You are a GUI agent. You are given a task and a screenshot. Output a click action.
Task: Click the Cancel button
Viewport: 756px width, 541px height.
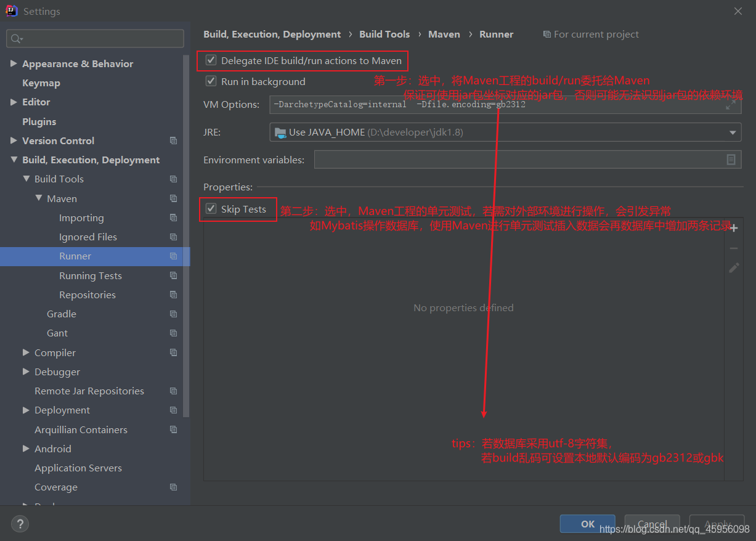pyautogui.click(x=652, y=524)
